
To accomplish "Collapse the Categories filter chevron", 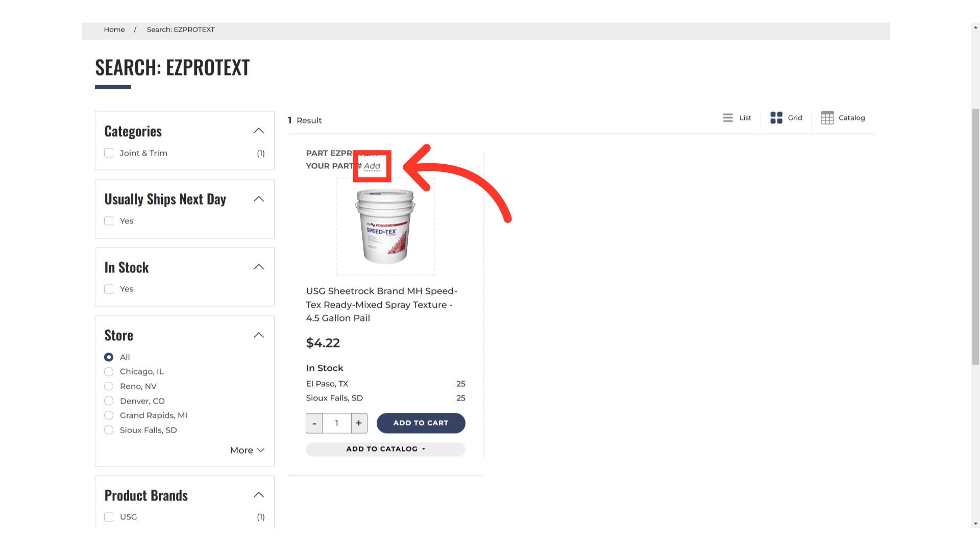I will [x=259, y=131].
